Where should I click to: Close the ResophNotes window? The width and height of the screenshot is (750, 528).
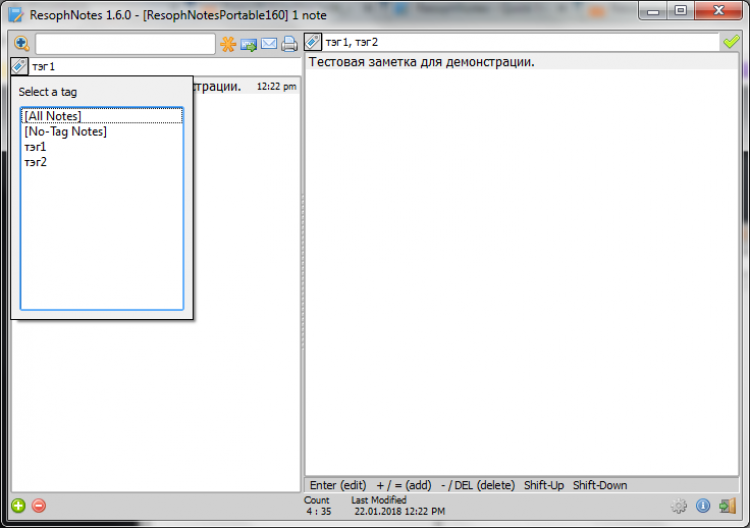718,11
